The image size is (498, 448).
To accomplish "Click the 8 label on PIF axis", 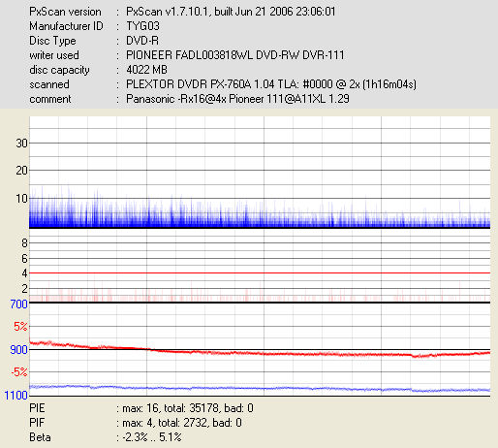I will tap(24, 243).
